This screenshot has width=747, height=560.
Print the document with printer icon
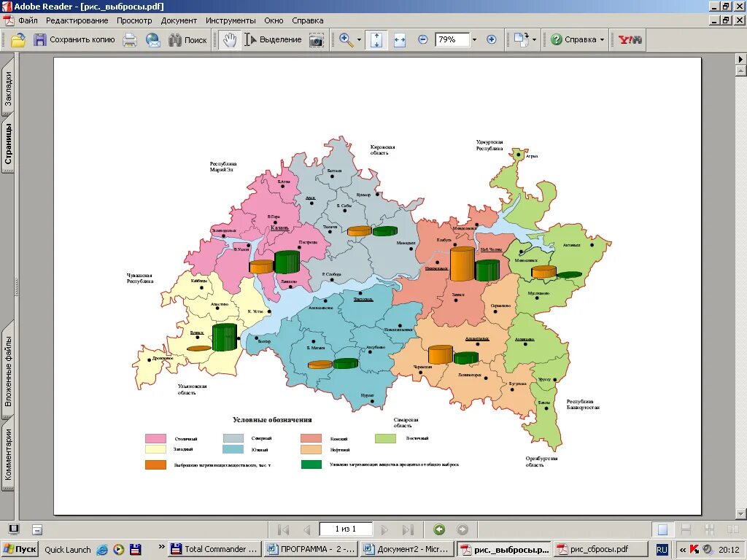click(130, 40)
